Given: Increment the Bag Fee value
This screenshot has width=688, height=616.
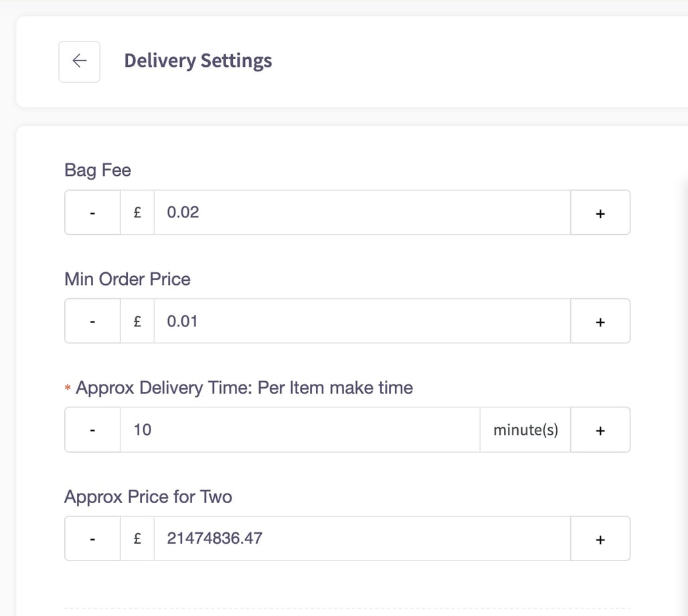Looking at the screenshot, I should click(x=600, y=212).
